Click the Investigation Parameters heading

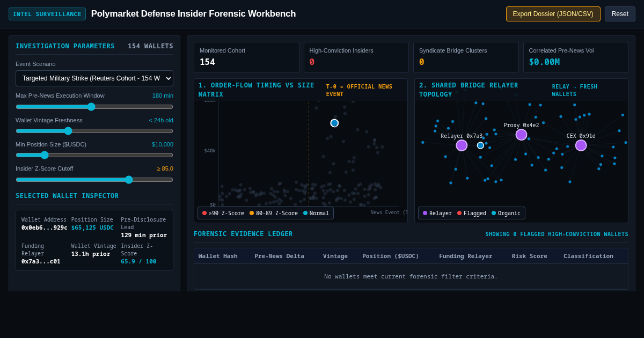click(65, 46)
